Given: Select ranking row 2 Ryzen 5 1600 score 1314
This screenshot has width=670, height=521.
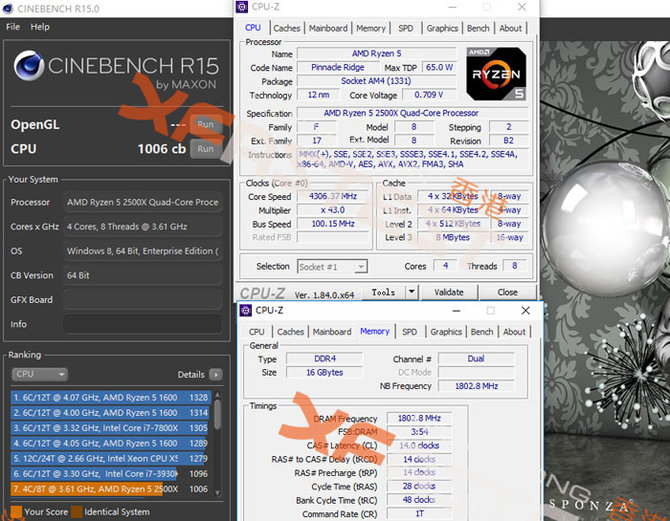Looking at the screenshot, I should click(x=110, y=413).
